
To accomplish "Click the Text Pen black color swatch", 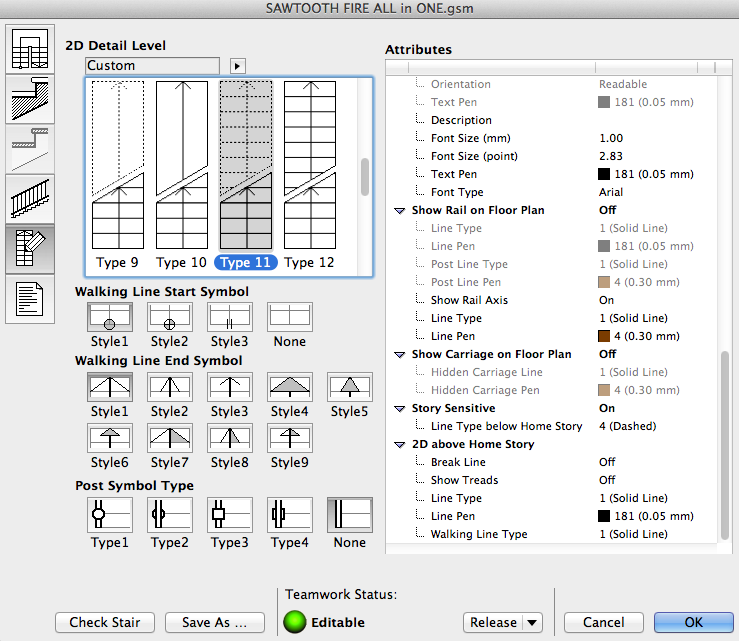I will pos(604,174).
